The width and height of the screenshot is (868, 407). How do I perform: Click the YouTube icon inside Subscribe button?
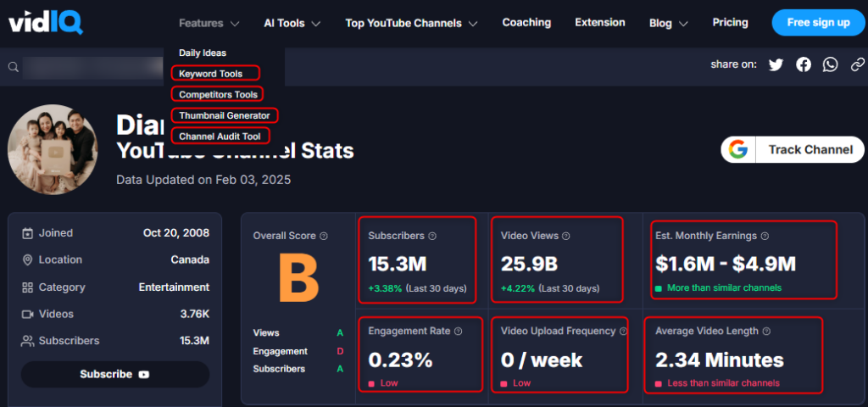143,374
